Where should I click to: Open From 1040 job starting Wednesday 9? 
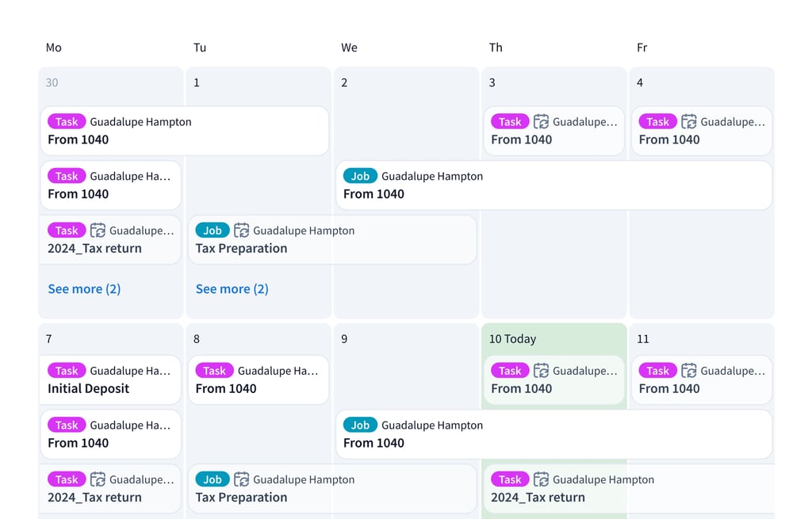[553, 434]
